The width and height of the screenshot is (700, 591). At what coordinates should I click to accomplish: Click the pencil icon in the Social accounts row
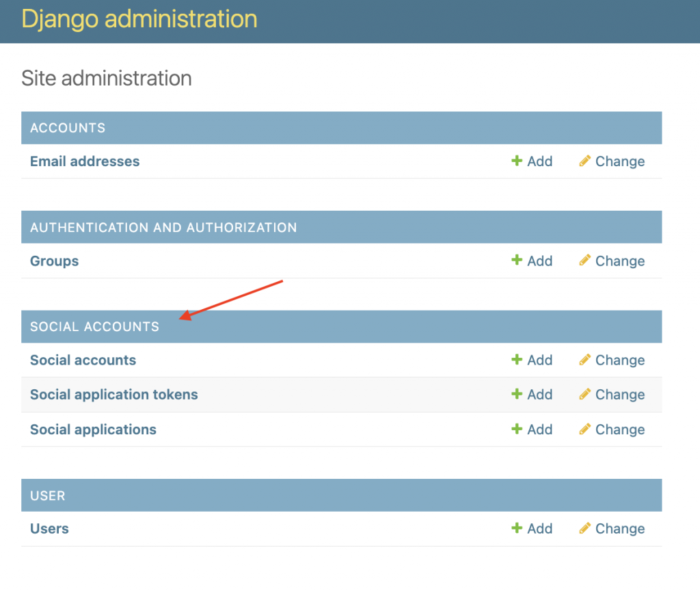pos(585,360)
